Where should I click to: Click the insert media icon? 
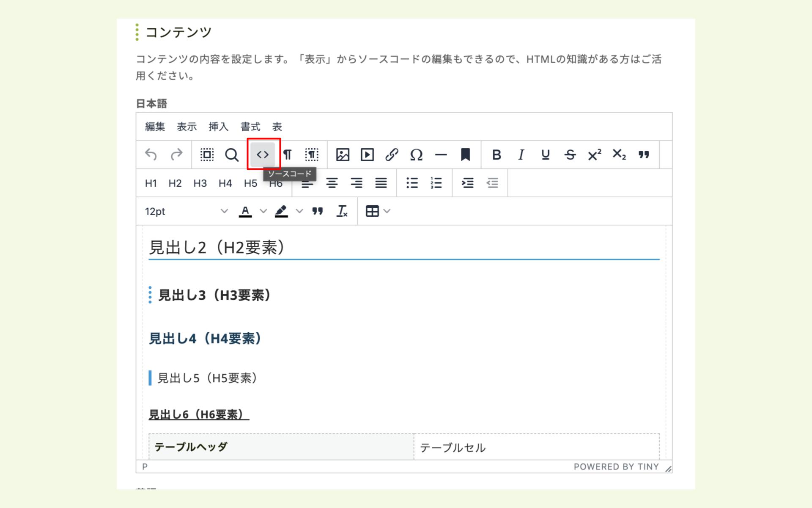click(x=367, y=155)
